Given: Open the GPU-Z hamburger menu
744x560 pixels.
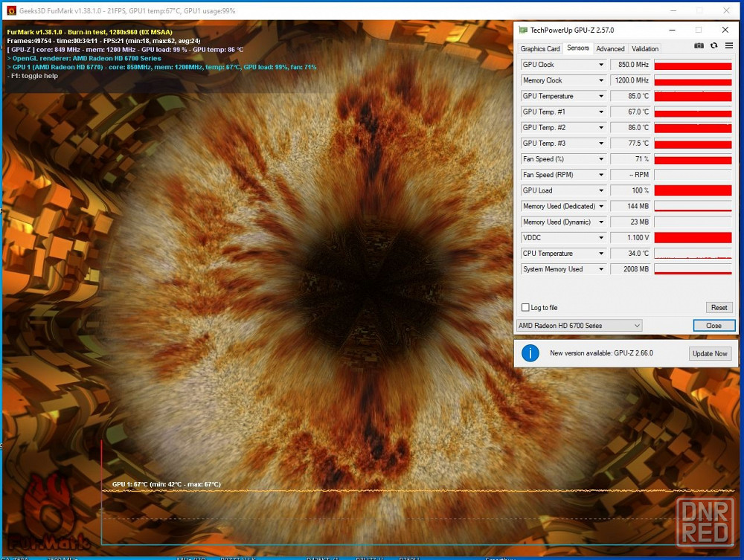Looking at the screenshot, I should [x=729, y=45].
